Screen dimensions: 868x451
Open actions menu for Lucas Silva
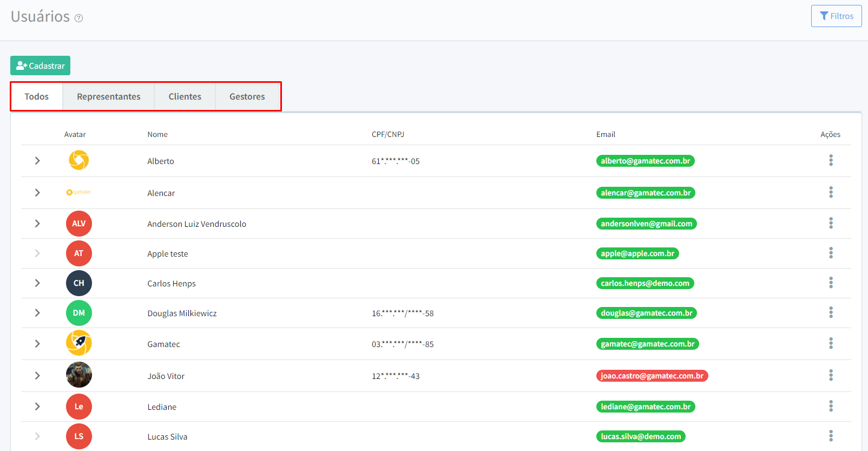coord(831,436)
